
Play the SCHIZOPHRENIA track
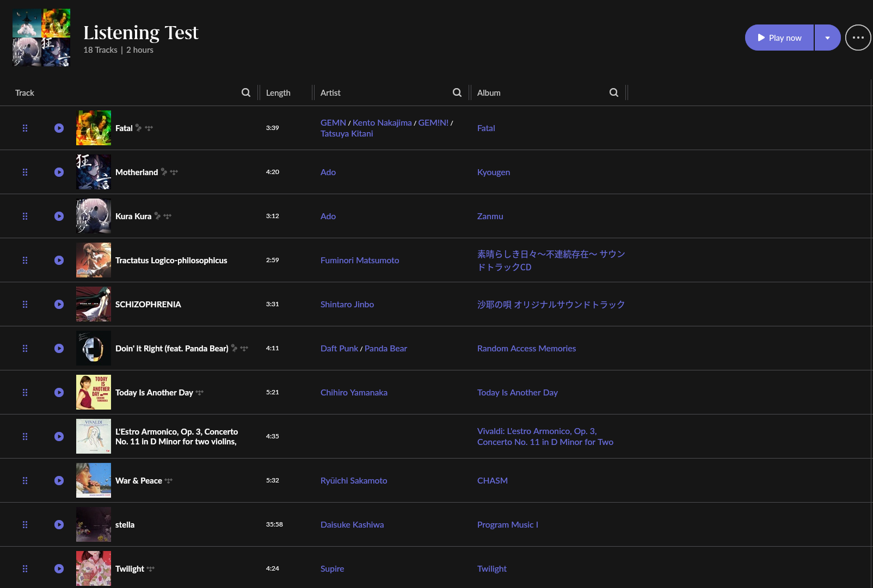click(59, 305)
